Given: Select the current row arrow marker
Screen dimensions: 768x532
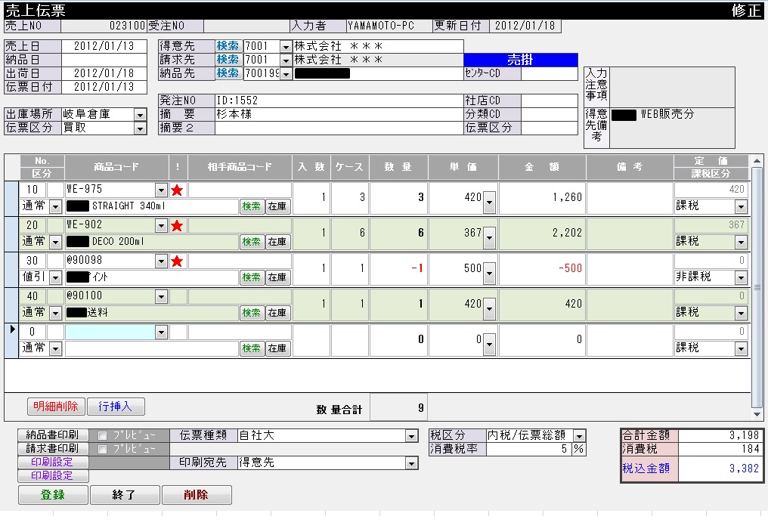Looking at the screenshot, I should point(11,330).
